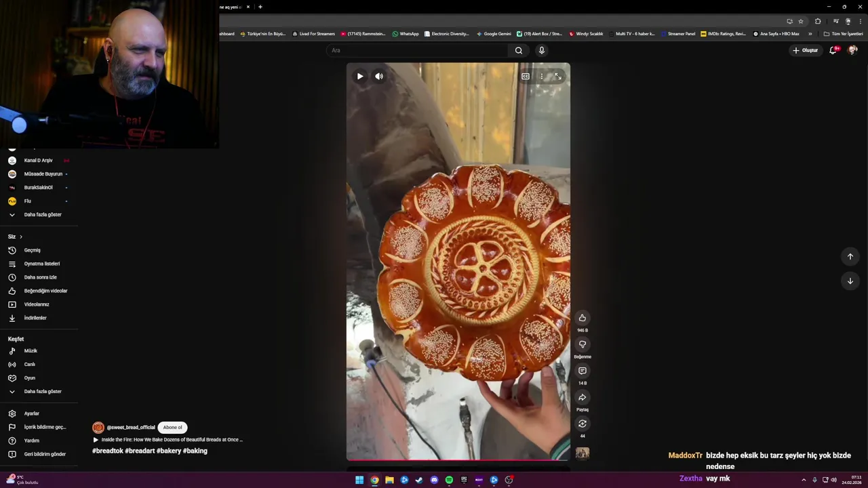Click Geri bildirim gönder
868x488 pixels.
[x=39, y=454]
